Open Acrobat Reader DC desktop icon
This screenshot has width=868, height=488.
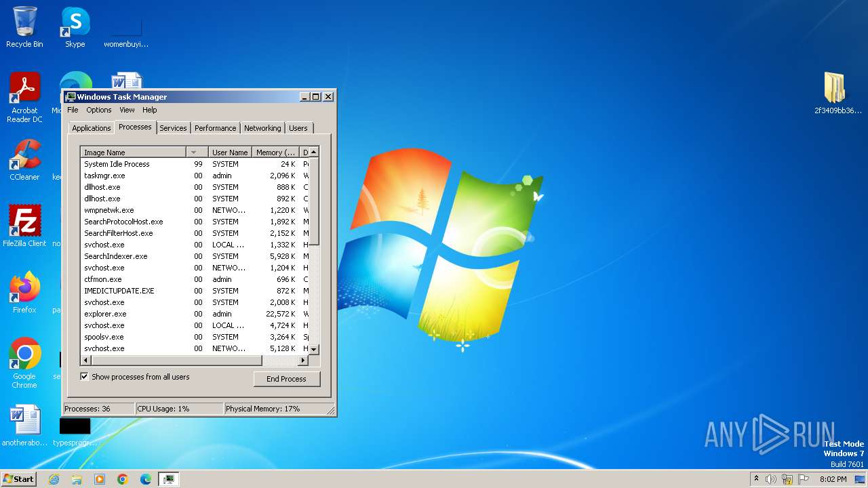24,97
